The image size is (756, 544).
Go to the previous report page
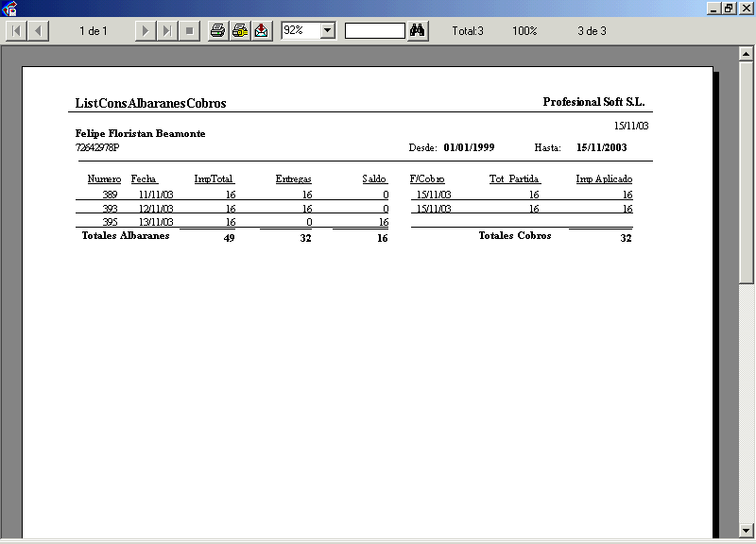click(x=38, y=31)
